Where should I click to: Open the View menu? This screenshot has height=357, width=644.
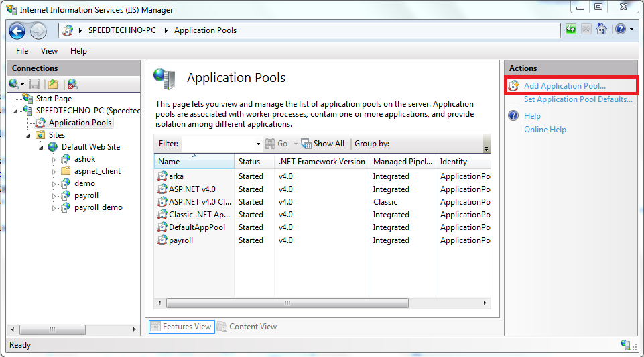click(50, 51)
